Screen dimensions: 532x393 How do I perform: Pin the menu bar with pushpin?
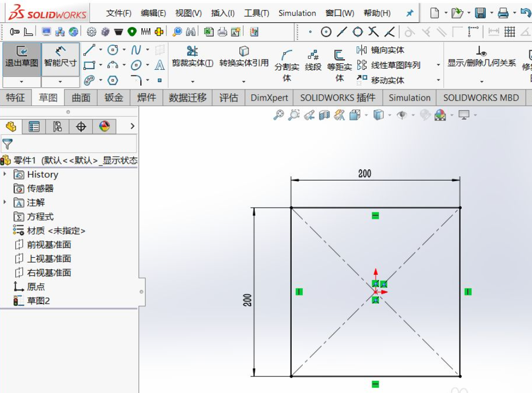click(410, 13)
